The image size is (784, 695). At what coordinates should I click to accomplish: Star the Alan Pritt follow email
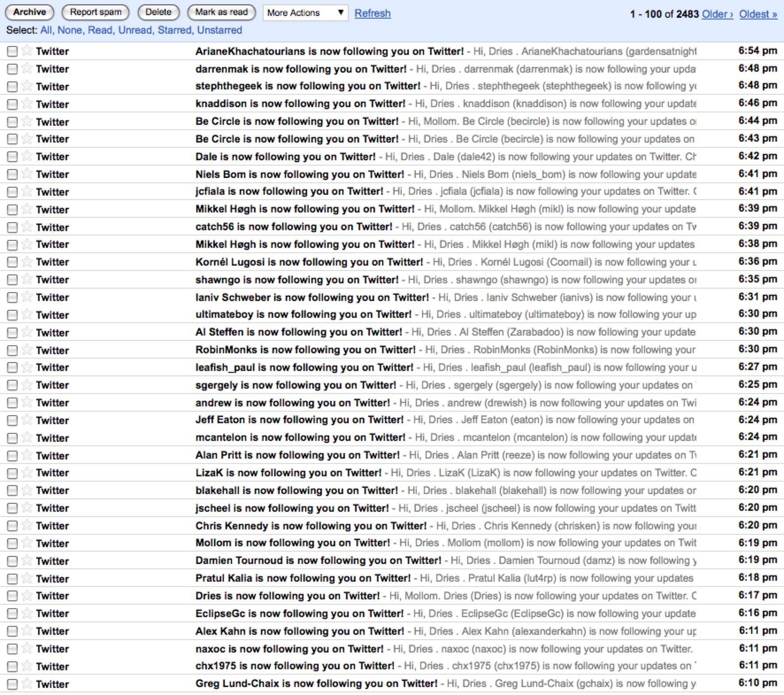point(27,455)
